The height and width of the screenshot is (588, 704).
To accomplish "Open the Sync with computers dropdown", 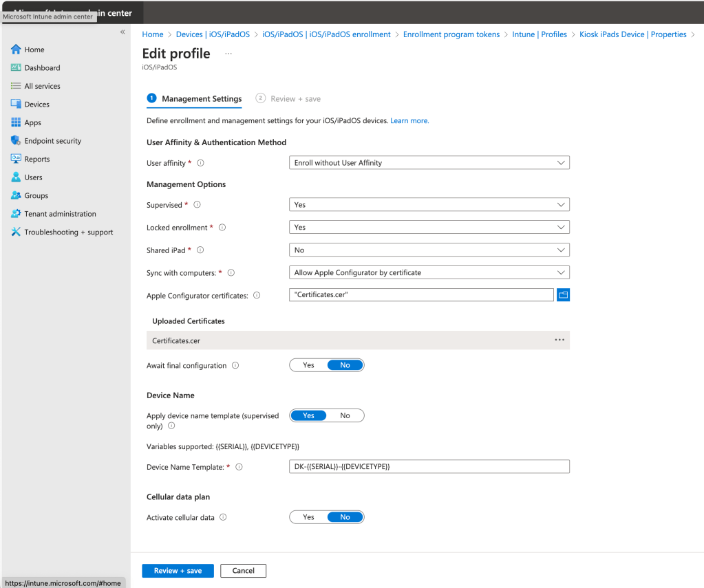I will click(x=429, y=273).
